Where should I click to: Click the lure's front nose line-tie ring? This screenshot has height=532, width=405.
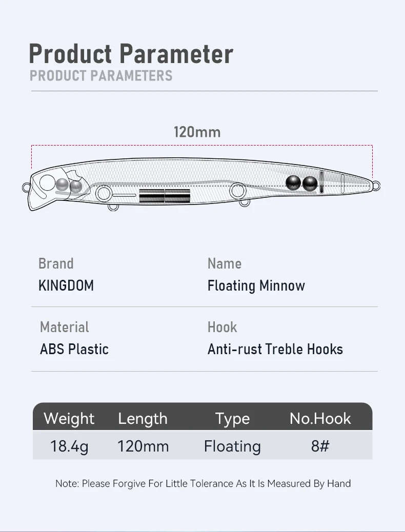coord(26,187)
